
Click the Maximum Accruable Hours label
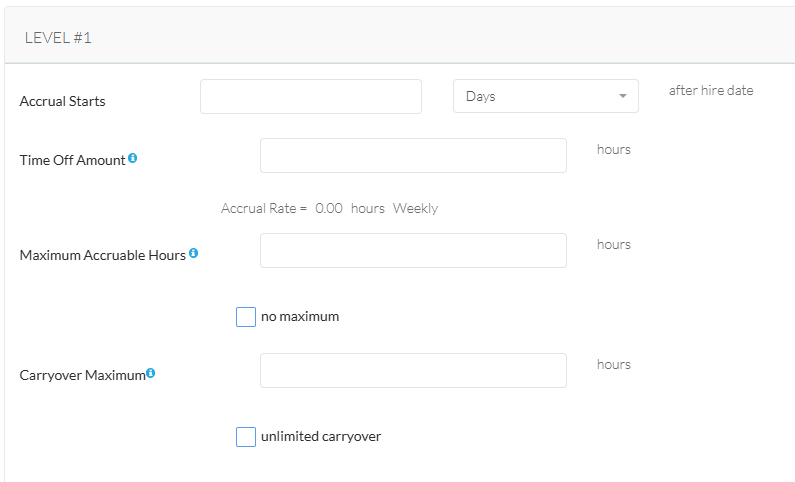coord(102,255)
